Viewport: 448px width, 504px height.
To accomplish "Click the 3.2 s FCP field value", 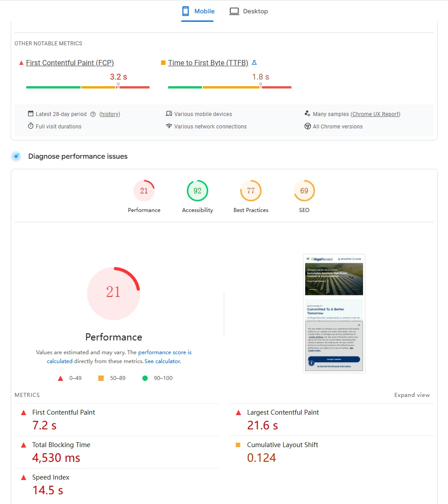I will coord(118,77).
